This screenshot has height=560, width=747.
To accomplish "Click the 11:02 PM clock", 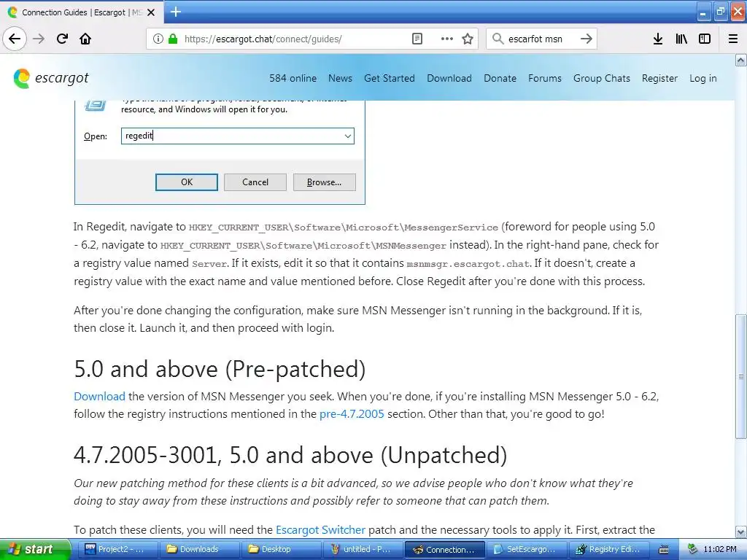I will pos(720,549).
